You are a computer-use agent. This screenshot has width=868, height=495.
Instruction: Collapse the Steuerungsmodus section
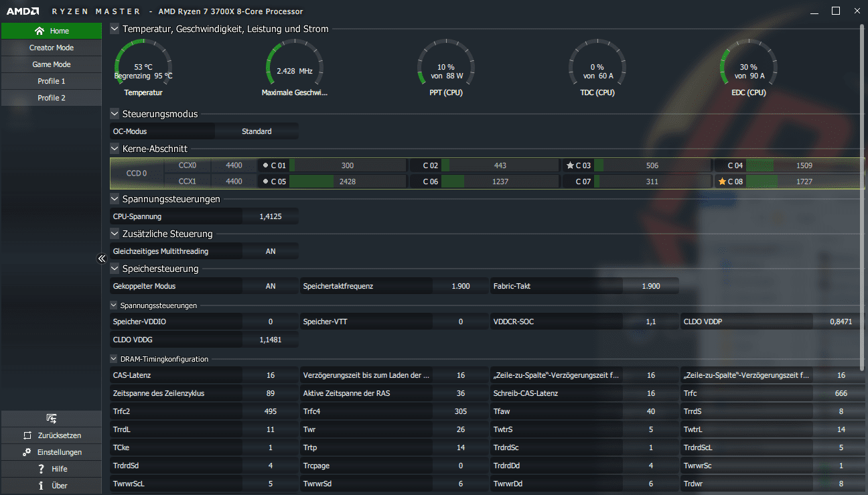tap(115, 114)
